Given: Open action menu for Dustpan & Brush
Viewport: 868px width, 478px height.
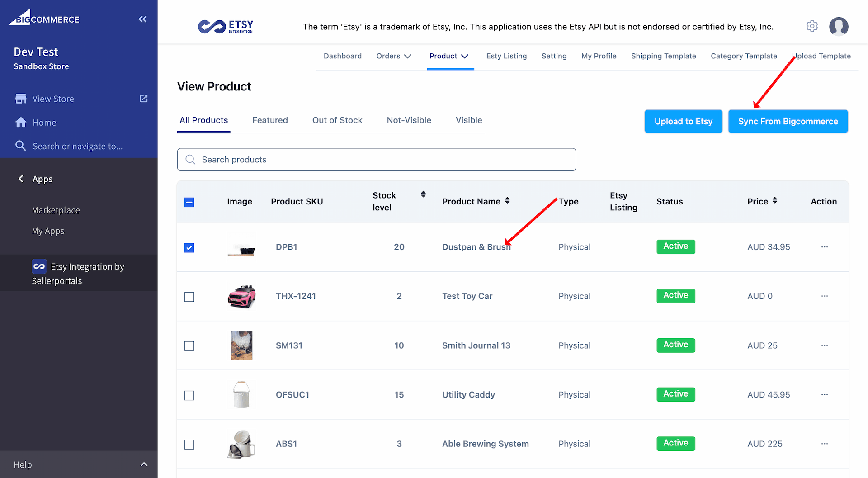Looking at the screenshot, I should point(824,247).
